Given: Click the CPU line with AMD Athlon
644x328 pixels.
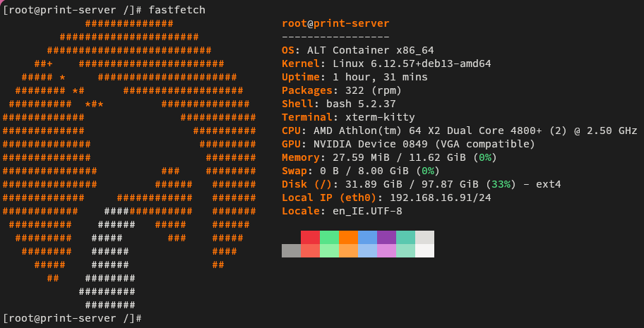Looking at the screenshot, I should 459,131.
